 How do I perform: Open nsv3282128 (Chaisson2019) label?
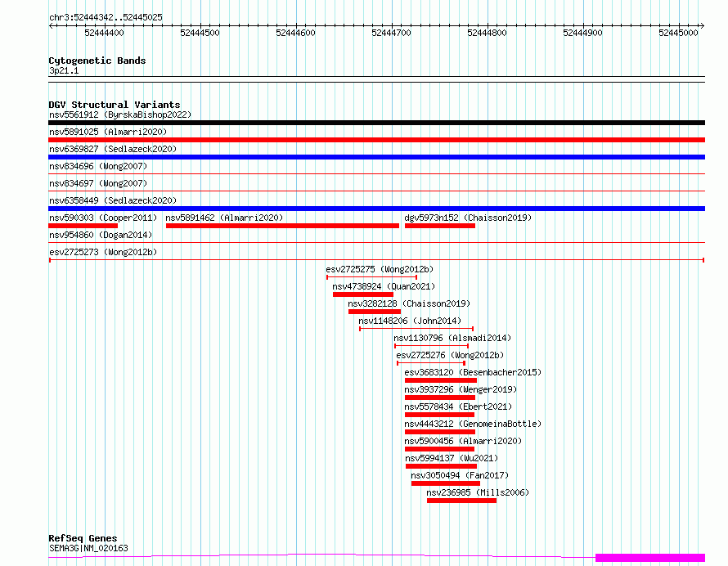pyautogui.click(x=409, y=303)
